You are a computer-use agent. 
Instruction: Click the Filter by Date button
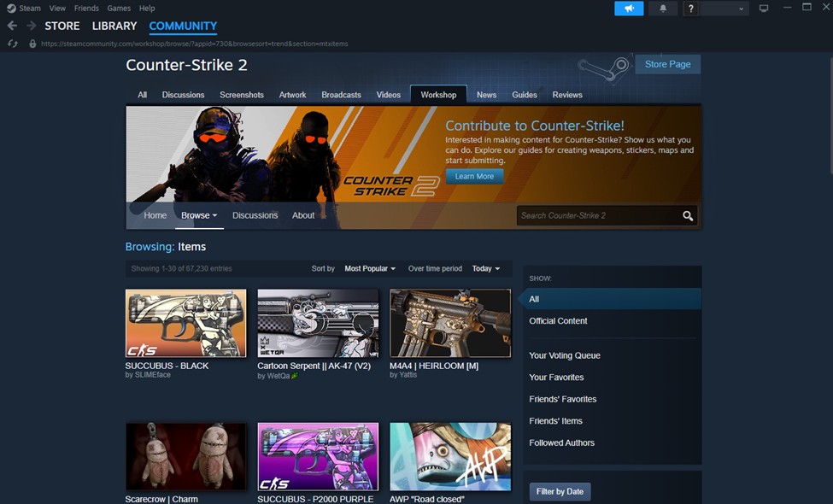560,491
